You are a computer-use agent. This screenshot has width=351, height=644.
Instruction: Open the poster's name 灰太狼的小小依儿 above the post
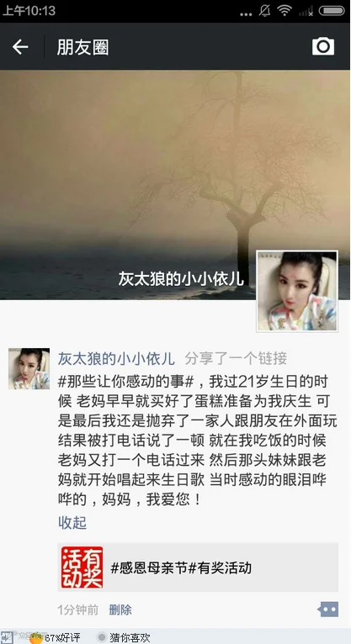[116, 358]
